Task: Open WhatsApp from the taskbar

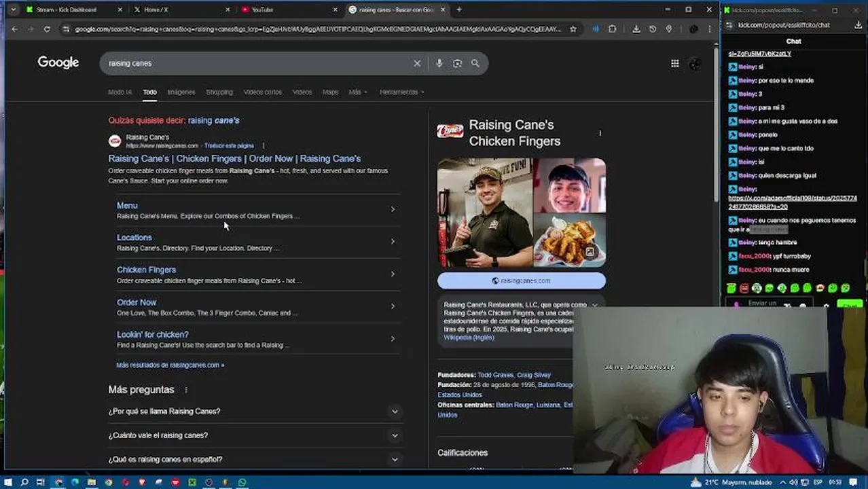Action: [242, 482]
